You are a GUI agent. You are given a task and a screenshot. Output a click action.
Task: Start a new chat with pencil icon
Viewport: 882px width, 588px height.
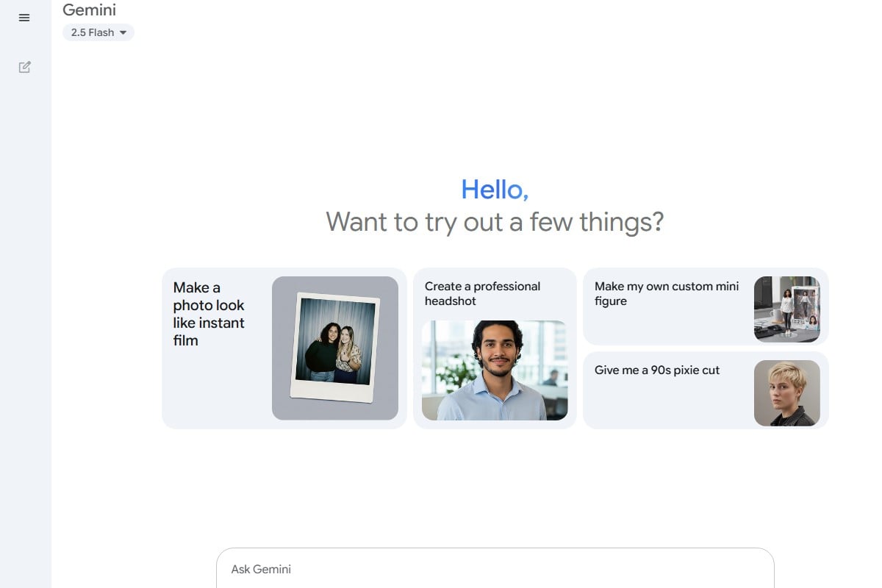pyautogui.click(x=24, y=67)
